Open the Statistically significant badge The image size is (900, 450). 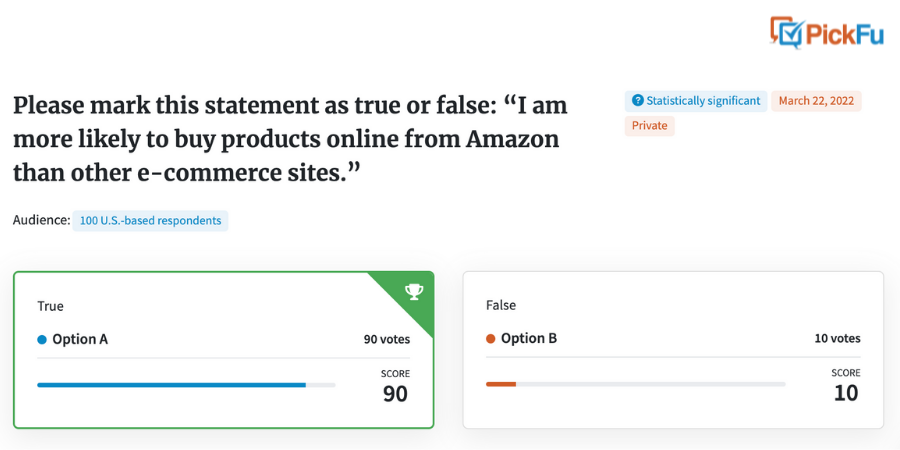tap(696, 101)
